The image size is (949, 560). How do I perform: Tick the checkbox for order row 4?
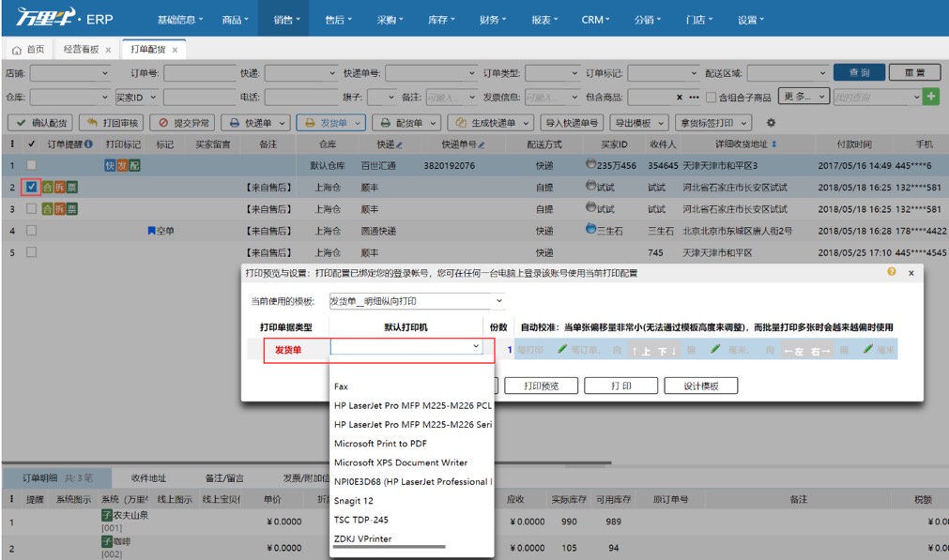[31, 231]
